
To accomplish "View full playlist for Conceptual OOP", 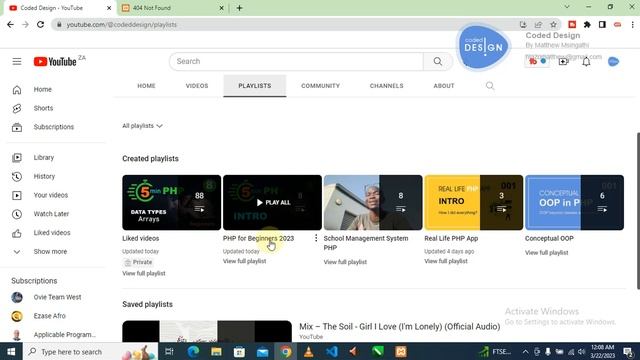I will pos(547,253).
